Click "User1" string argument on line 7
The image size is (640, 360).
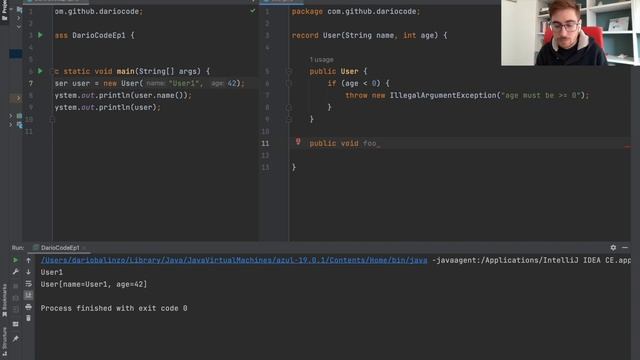[x=183, y=83]
